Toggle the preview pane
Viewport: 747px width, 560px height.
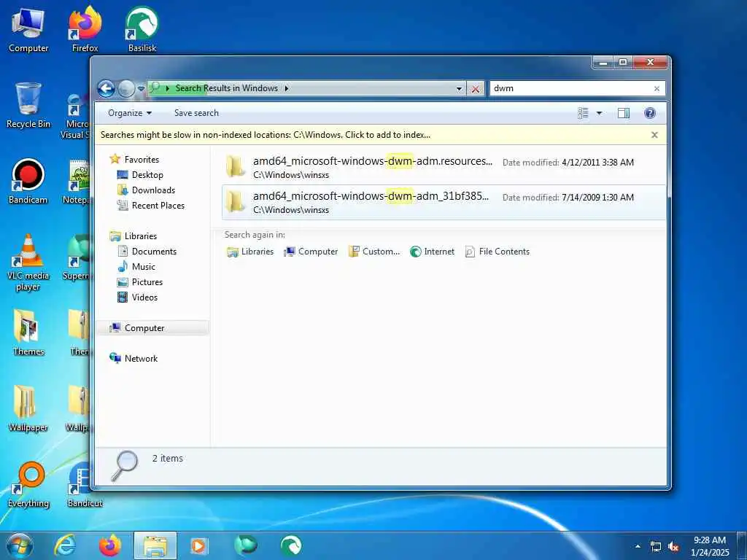click(x=624, y=113)
